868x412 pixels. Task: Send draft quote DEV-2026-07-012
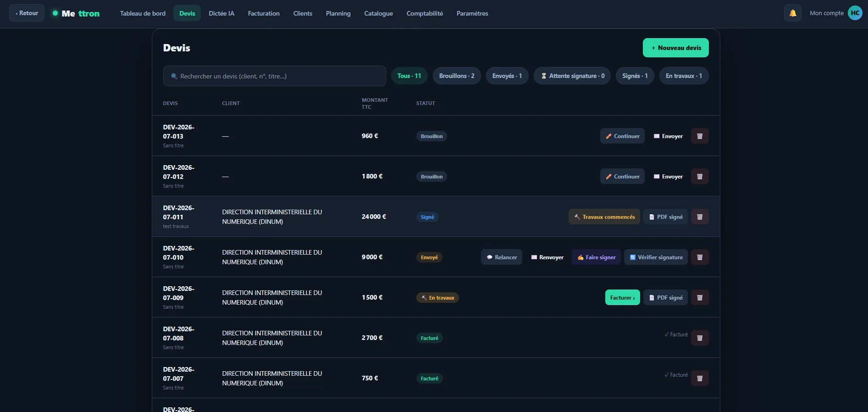[x=668, y=176]
